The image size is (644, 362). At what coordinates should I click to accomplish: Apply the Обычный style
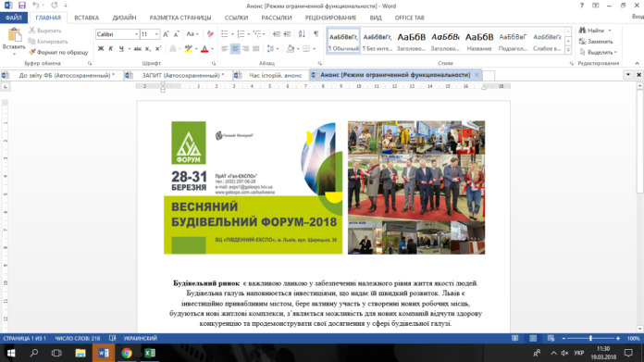[x=344, y=41]
